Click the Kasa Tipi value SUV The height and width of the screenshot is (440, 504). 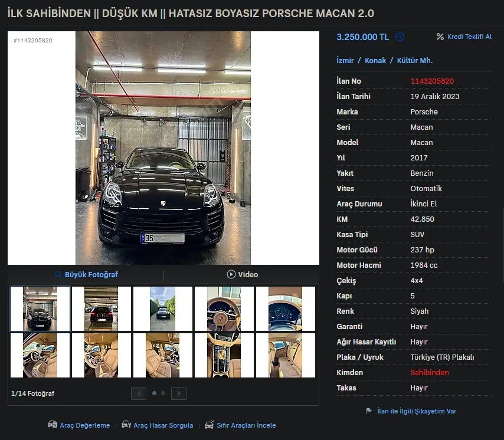[417, 235]
